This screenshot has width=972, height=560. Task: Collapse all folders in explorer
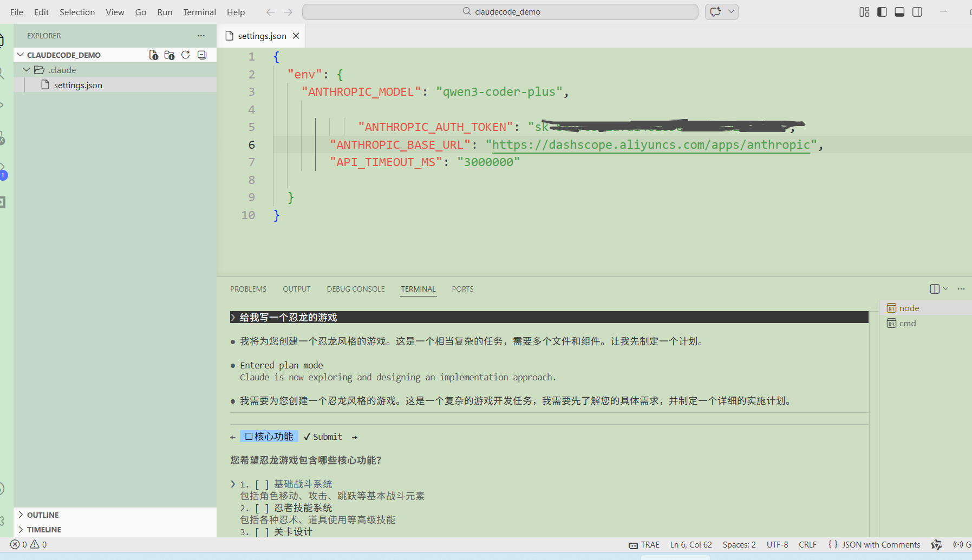(202, 55)
